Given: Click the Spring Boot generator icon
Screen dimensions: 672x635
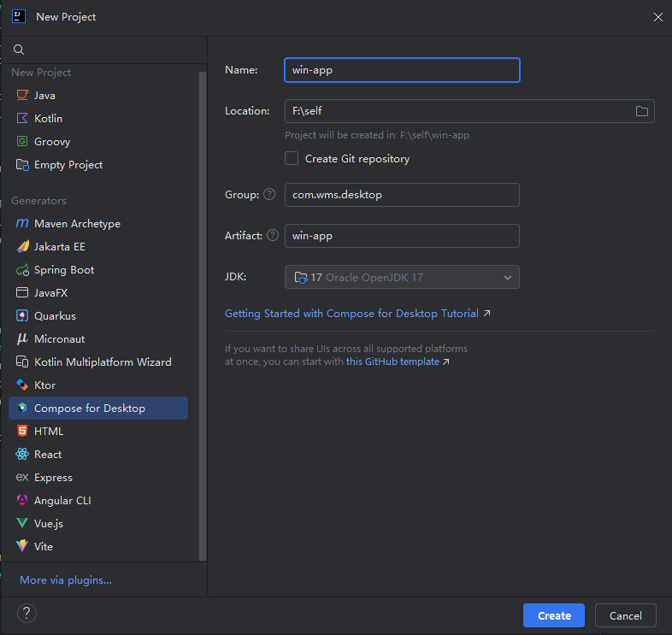Looking at the screenshot, I should (x=22, y=270).
